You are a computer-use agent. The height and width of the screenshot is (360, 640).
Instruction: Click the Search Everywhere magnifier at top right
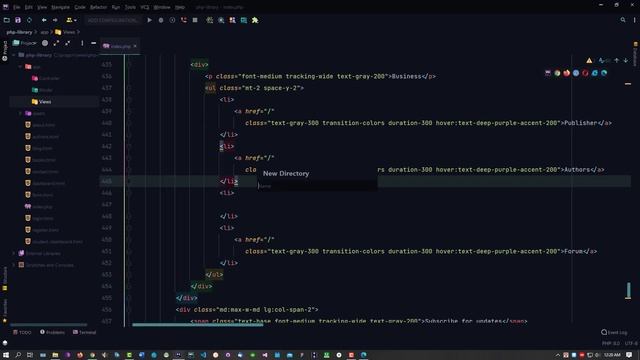tap(623, 20)
